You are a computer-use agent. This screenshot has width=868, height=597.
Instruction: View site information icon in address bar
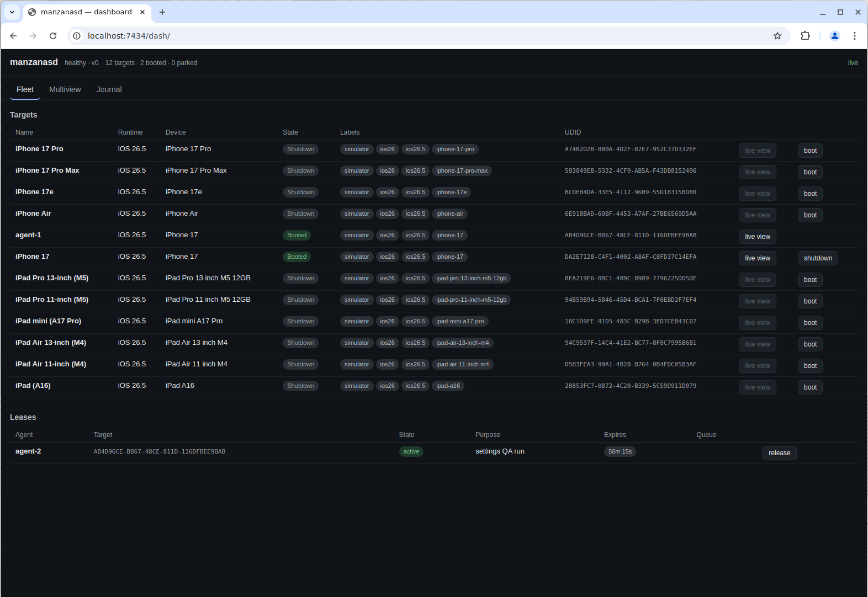[77, 36]
